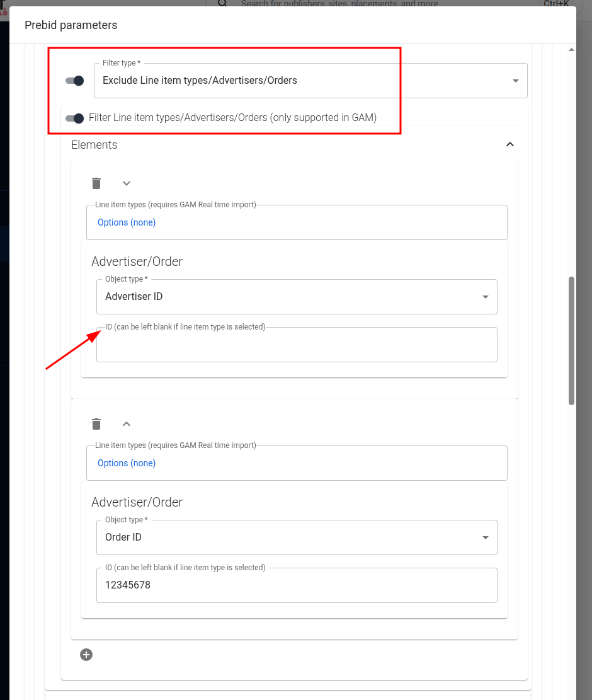Move the Advertiser ID element down

click(x=127, y=183)
